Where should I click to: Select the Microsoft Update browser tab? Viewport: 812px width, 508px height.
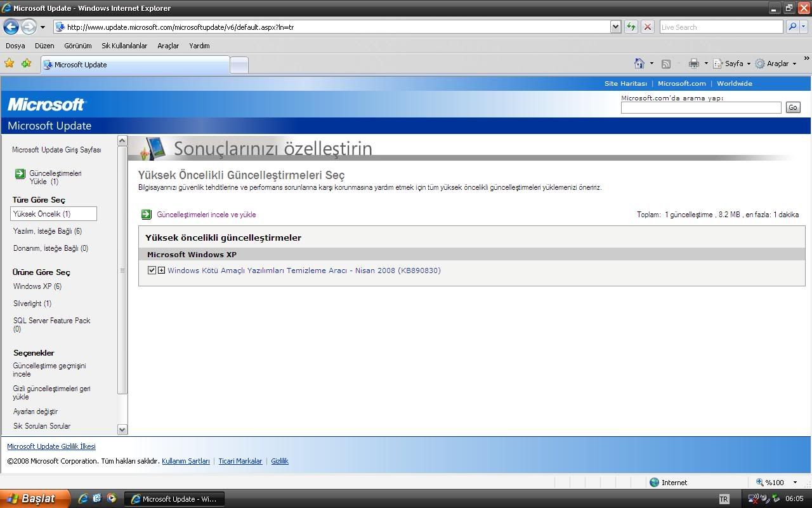pyautogui.click(x=134, y=65)
